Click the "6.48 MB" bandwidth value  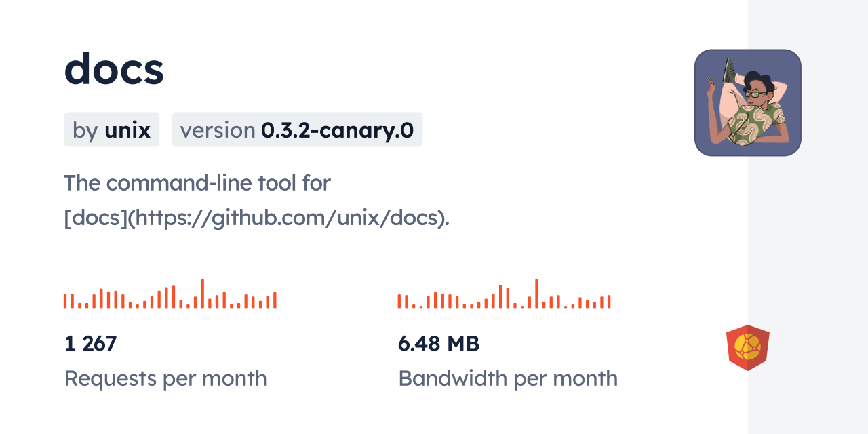click(439, 344)
